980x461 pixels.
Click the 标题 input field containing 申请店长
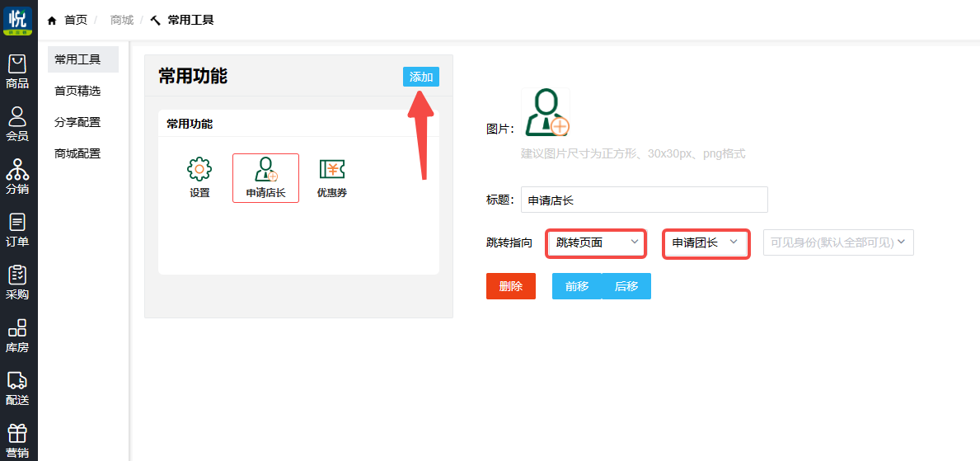click(x=645, y=200)
